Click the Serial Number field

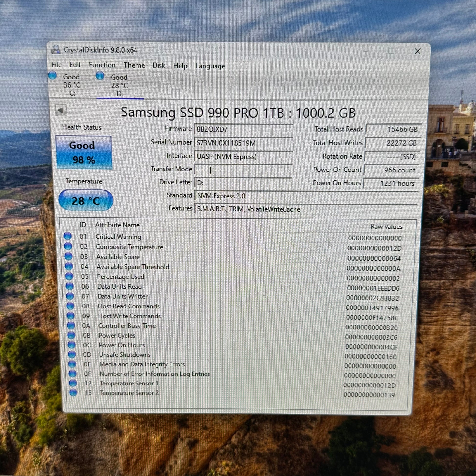[x=243, y=143]
